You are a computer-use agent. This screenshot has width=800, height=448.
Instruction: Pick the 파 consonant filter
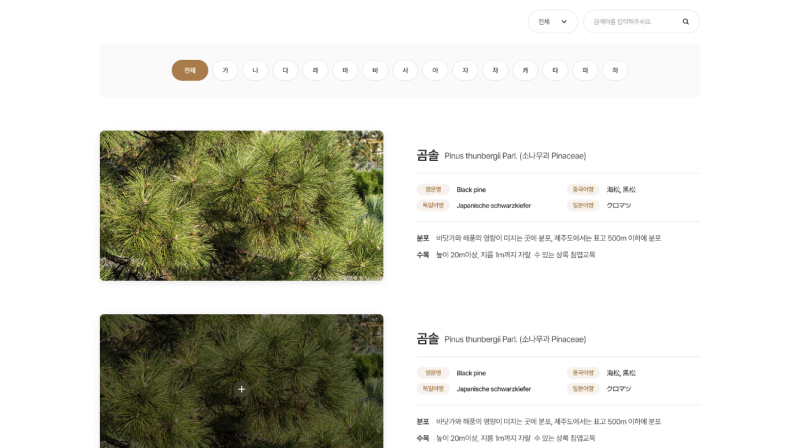pyautogui.click(x=585, y=70)
